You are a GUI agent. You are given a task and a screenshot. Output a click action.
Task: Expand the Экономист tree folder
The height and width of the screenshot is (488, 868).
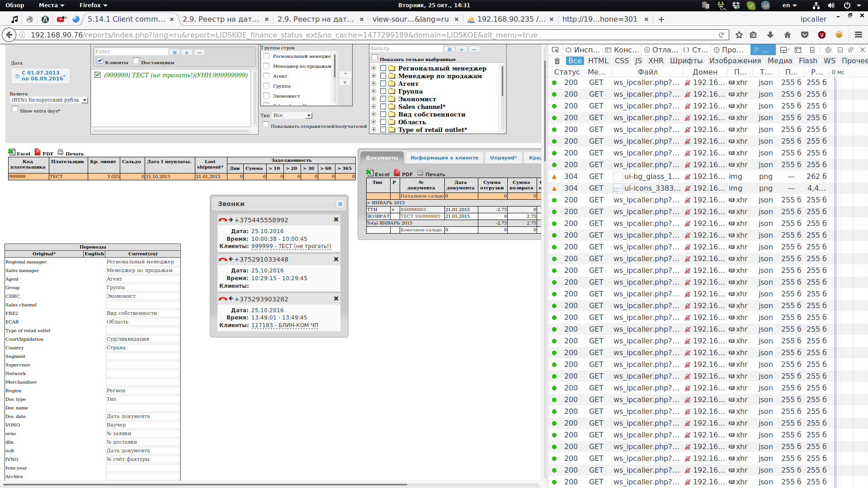coord(374,99)
